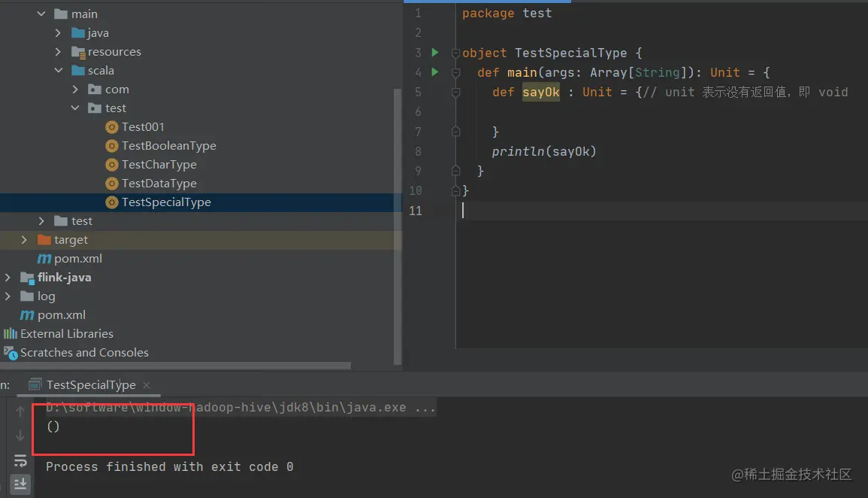Click the main folder icon
Image resolution: width=868 pixels, height=498 pixels.
coord(61,14)
